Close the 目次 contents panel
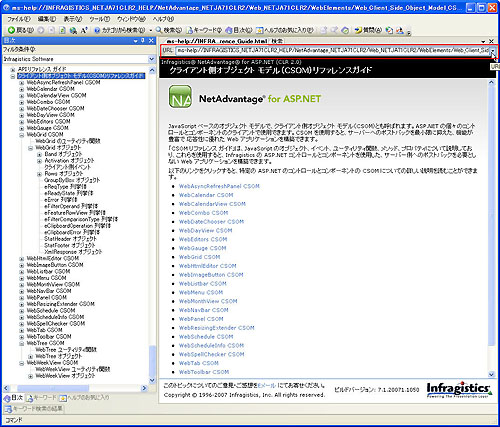Viewport: 500px width, 427px height. pos(151,41)
